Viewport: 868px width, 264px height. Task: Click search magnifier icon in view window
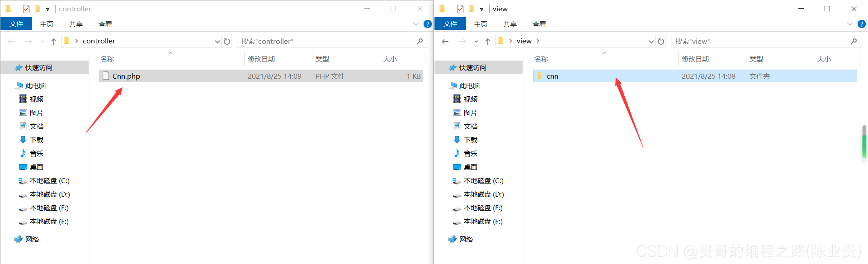click(x=854, y=42)
